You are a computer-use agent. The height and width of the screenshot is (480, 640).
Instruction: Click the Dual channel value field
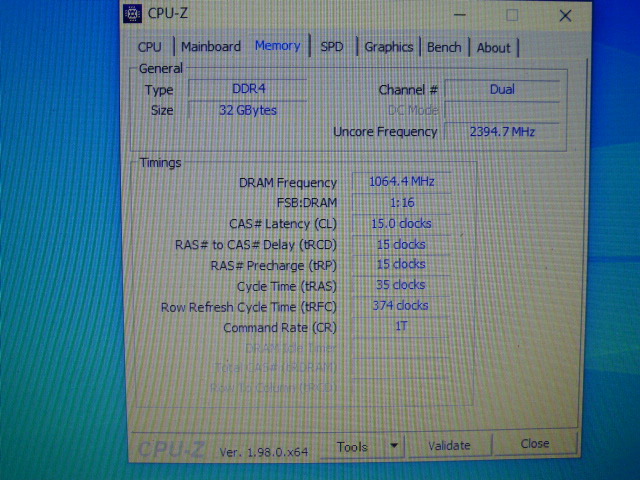[502, 90]
